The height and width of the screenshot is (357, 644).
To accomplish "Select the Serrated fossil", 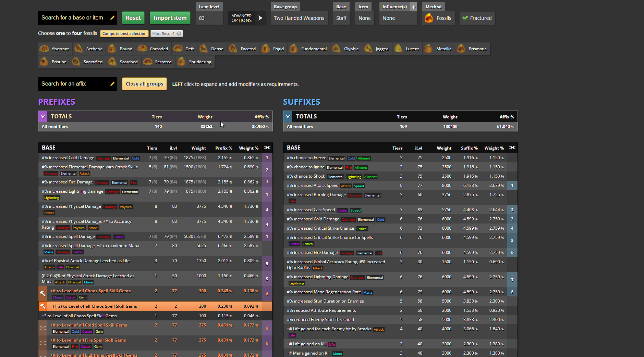I will click(x=158, y=62).
